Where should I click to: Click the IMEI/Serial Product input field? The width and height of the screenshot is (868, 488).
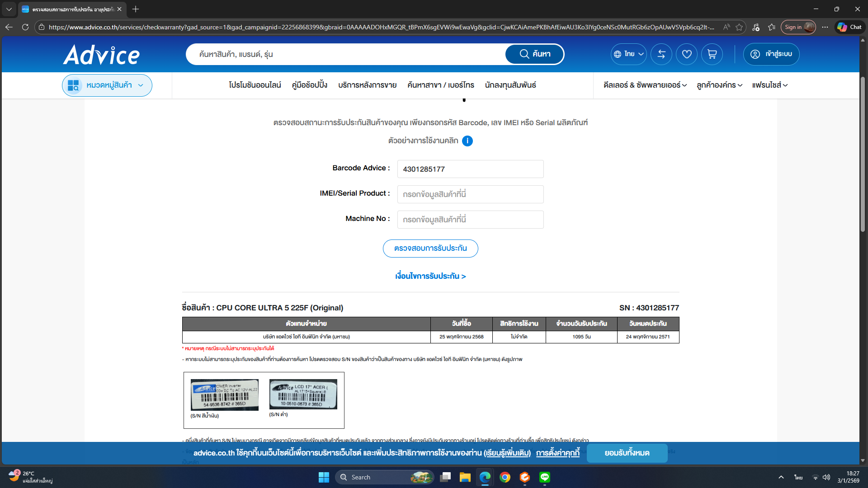click(x=470, y=194)
